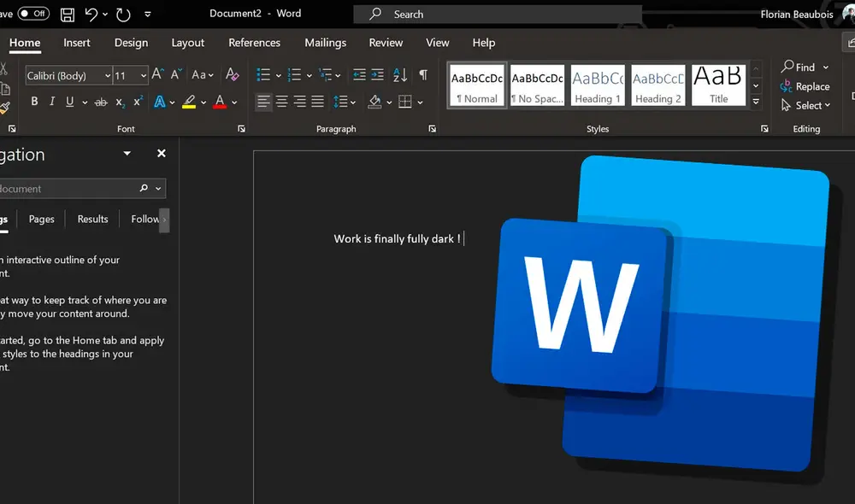This screenshot has height=504, width=855.
Task: Apply superscript formatting
Action: point(137,101)
